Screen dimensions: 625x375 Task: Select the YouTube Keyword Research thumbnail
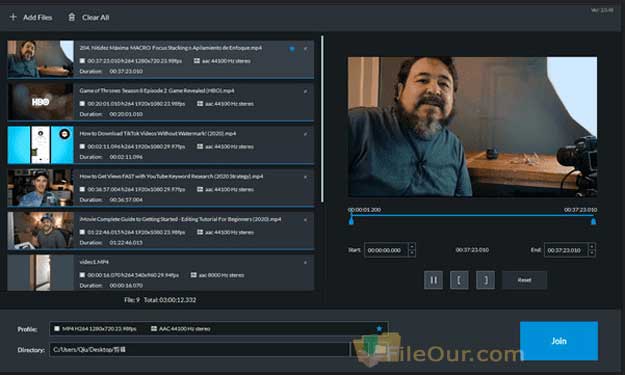(41, 187)
